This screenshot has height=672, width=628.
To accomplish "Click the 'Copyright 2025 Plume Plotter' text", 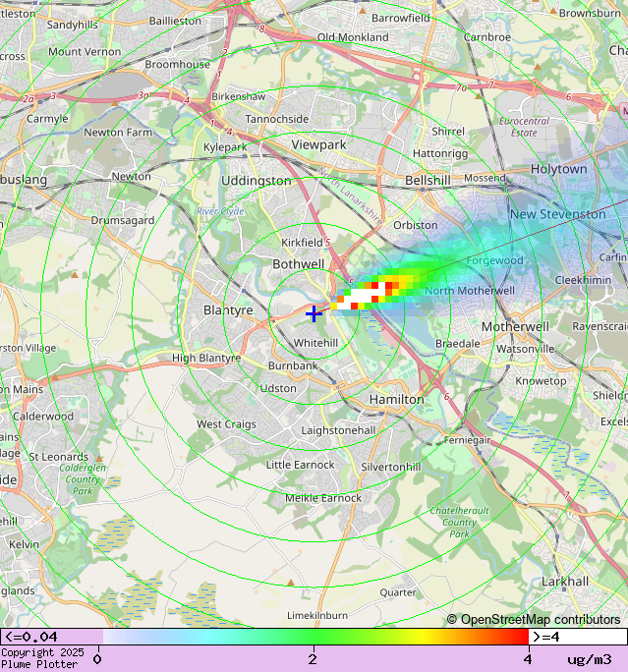I will pos(42,658).
